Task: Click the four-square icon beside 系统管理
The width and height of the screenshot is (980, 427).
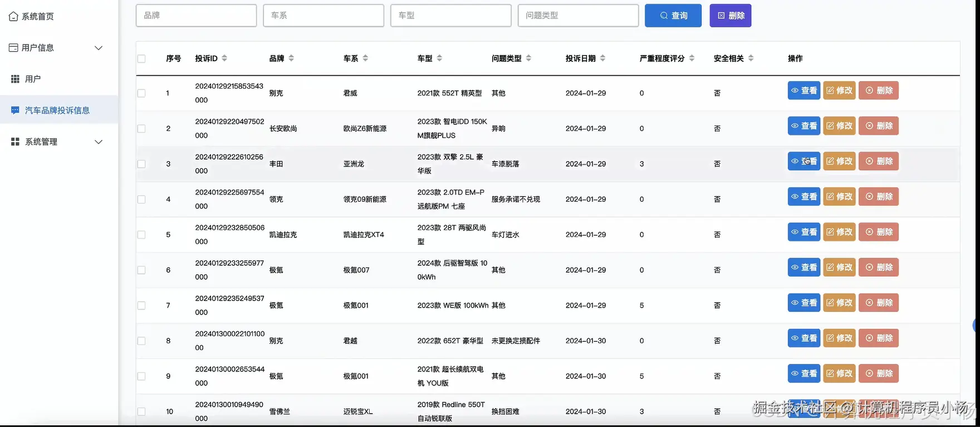Action: (x=15, y=142)
